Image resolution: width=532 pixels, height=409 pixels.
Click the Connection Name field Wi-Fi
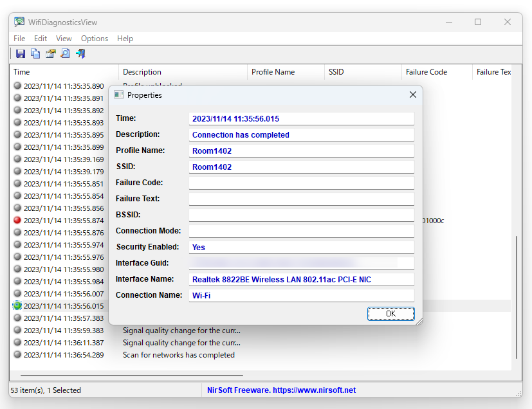point(301,295)
